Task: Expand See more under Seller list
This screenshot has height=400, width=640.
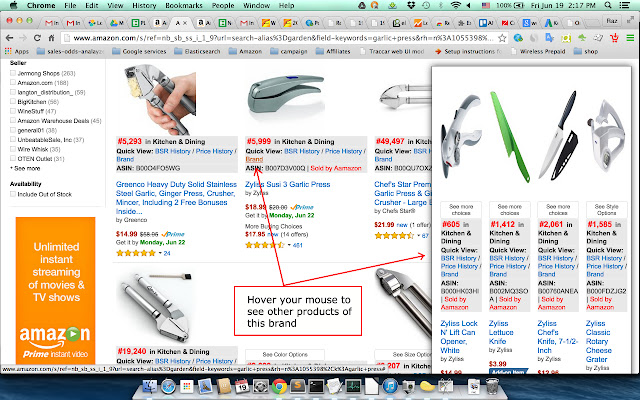Action: (x=25, y=168)
